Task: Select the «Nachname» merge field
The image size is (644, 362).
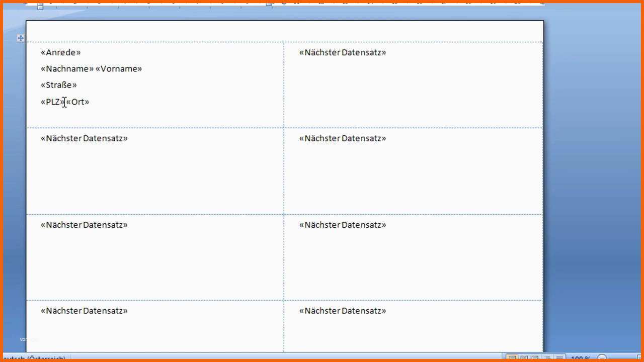Action: coord(67,69)
